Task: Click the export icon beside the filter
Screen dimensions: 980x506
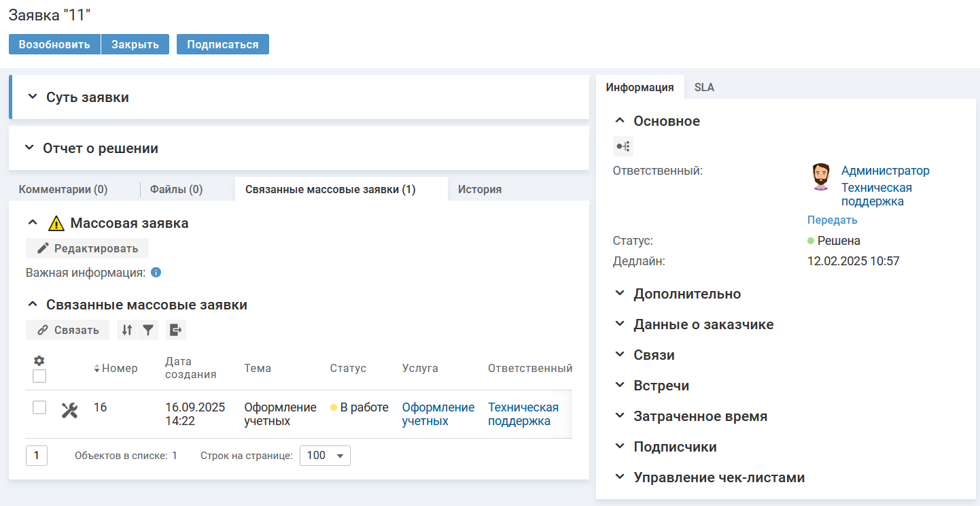Action: (175, 330)
